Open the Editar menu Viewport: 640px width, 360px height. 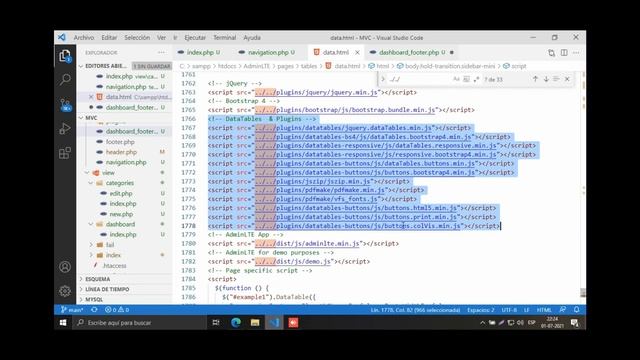click(x=109, y=38)
